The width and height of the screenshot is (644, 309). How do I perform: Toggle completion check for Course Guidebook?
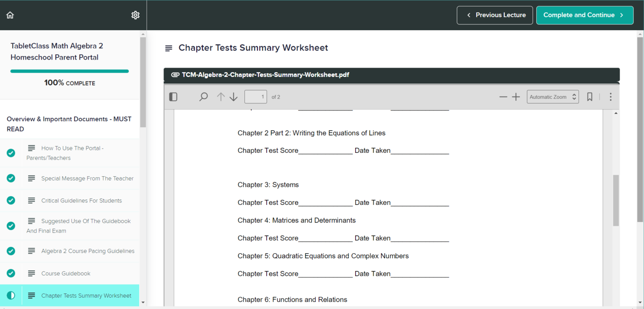point(11,273)
